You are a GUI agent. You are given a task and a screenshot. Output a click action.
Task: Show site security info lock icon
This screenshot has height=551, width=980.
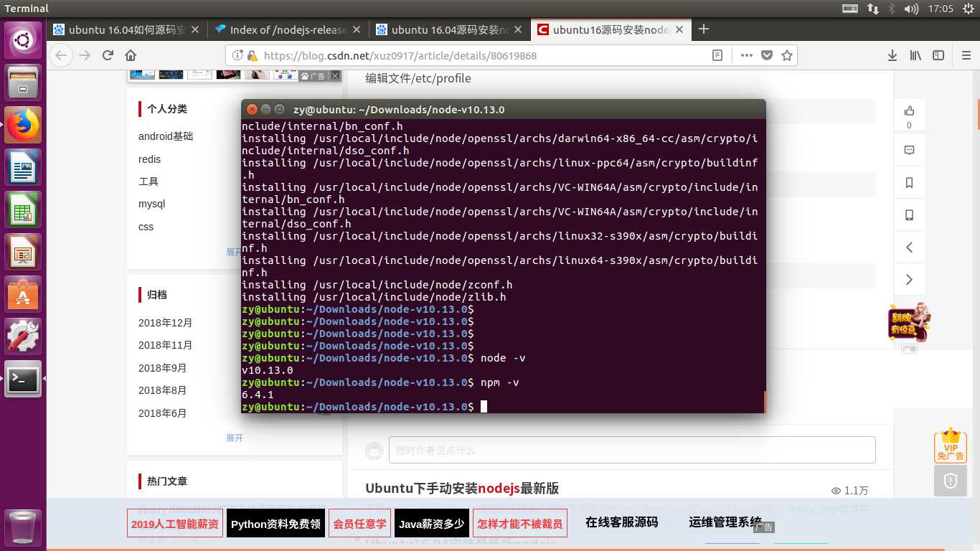pos(252,55)
